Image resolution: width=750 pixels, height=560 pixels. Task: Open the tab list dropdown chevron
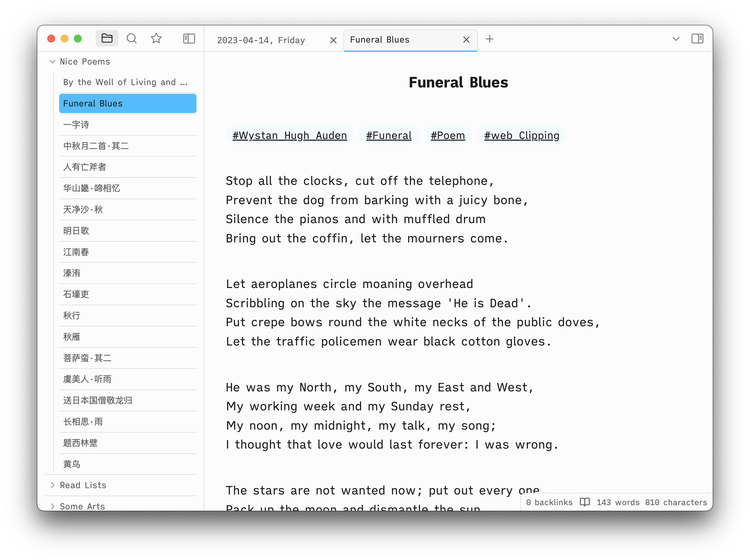676,39
